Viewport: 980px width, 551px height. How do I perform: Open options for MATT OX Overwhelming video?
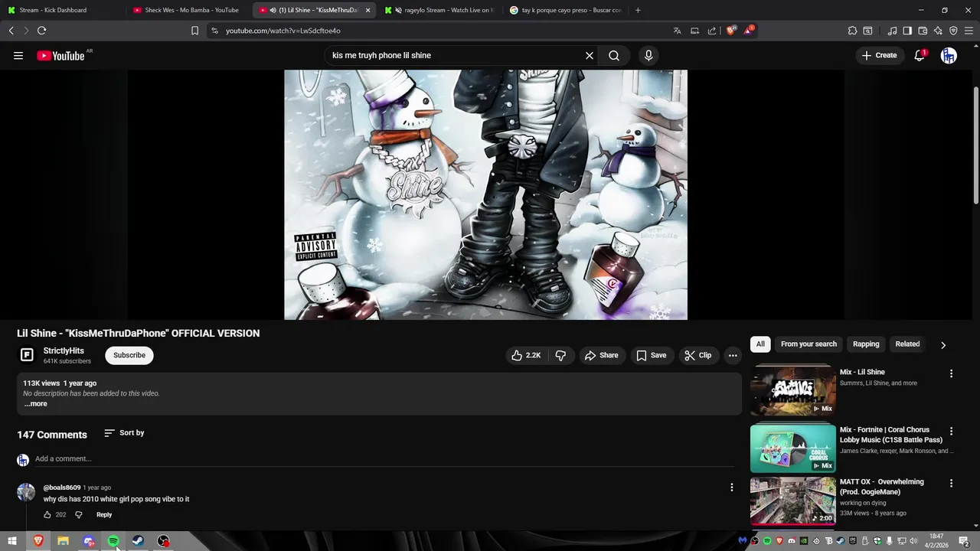coord(952,483)
